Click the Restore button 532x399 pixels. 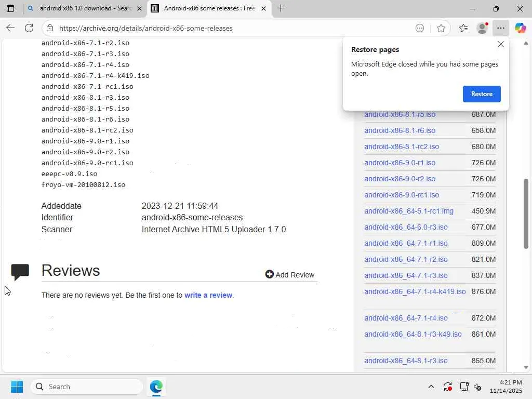[x=482, y=94]
